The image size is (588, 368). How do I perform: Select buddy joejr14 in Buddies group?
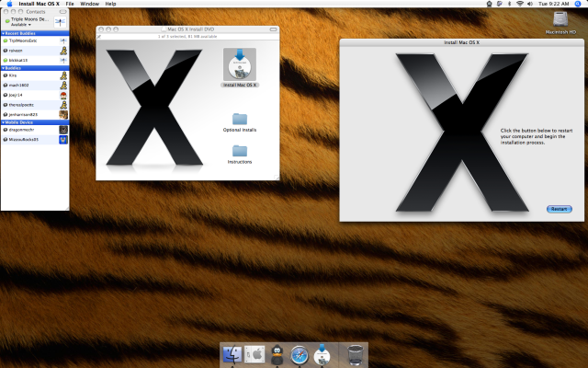pyautogui.click(x=35, y=95)
